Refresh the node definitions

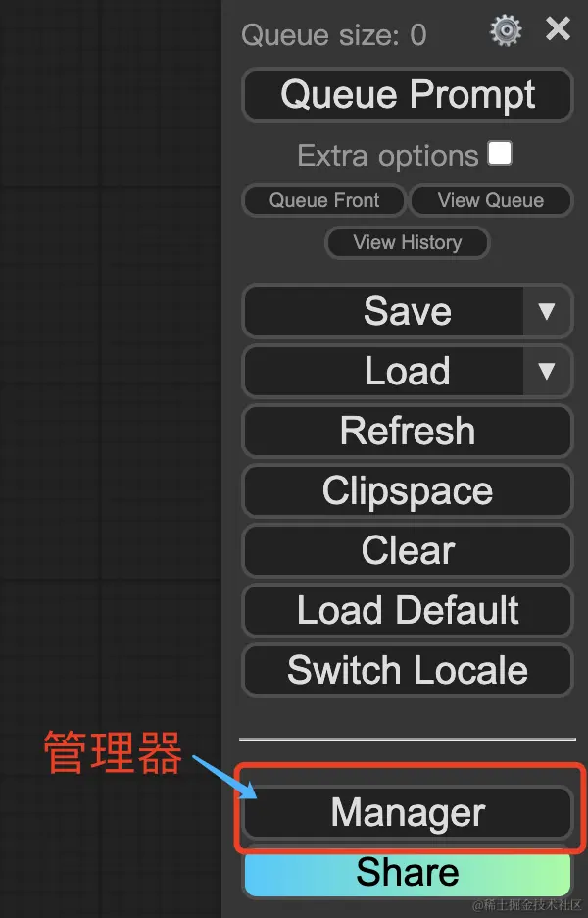[408, 431]
